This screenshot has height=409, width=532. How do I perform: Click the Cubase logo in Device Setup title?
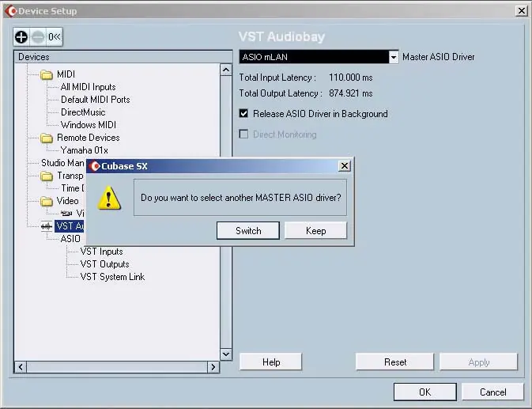pyautogui.click(x=10, y=11)
